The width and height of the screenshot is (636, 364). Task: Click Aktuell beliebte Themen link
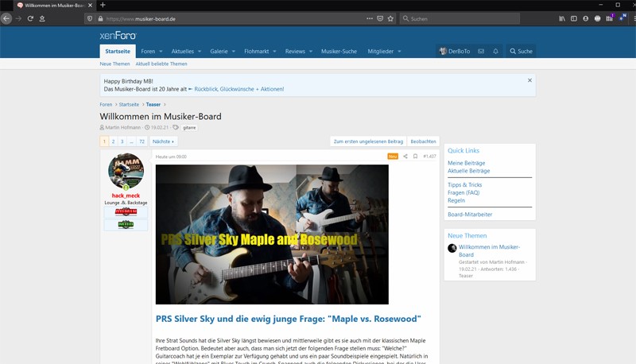coord(161,64)
